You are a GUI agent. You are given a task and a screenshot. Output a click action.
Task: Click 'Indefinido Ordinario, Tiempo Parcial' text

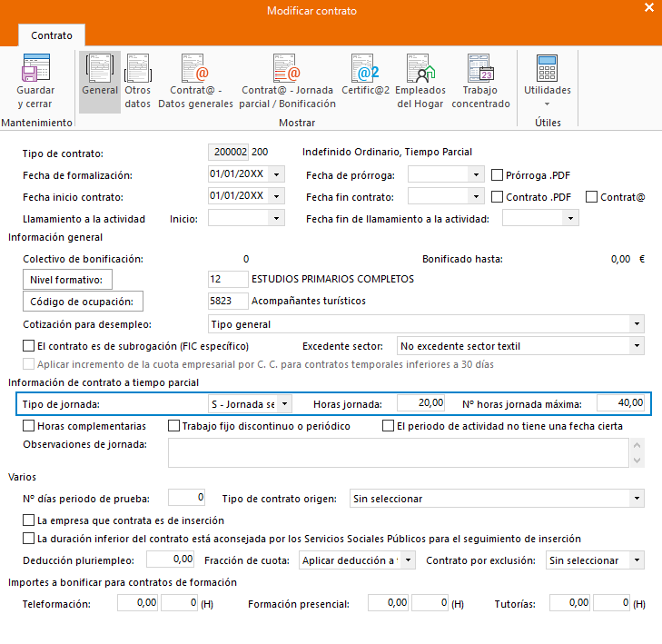coord(387,152)
